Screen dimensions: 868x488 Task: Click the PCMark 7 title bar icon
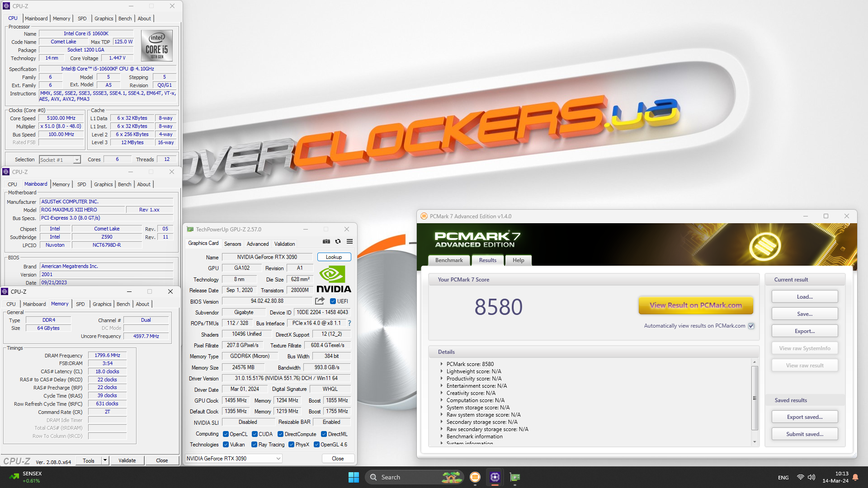click(x=424, y=216)
